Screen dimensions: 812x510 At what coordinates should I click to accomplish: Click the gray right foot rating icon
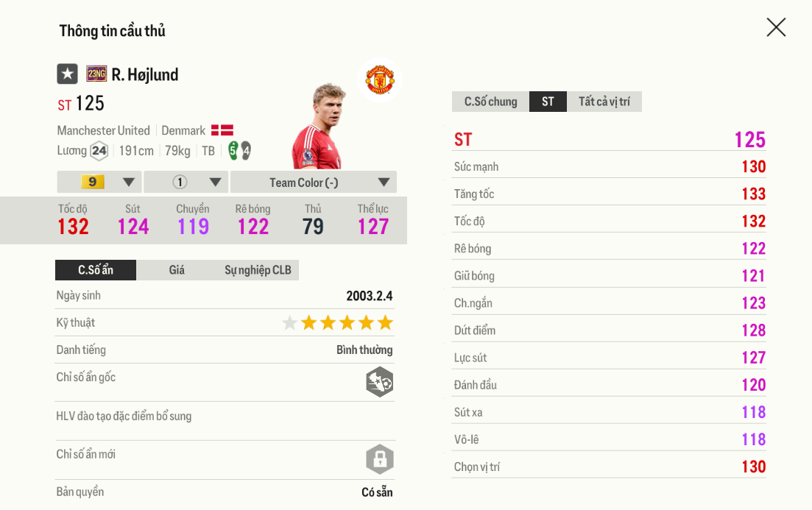click(246, 151)
